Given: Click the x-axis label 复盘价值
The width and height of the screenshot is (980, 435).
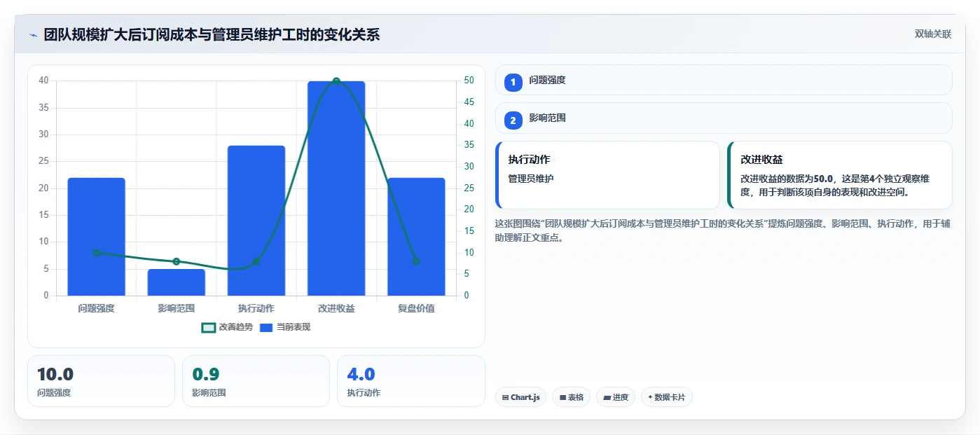Looking at the screenshot, I should (416, 308).
